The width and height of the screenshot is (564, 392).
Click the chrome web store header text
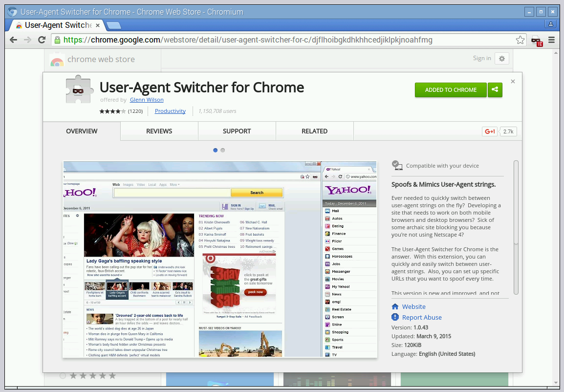tap(101, 59)
